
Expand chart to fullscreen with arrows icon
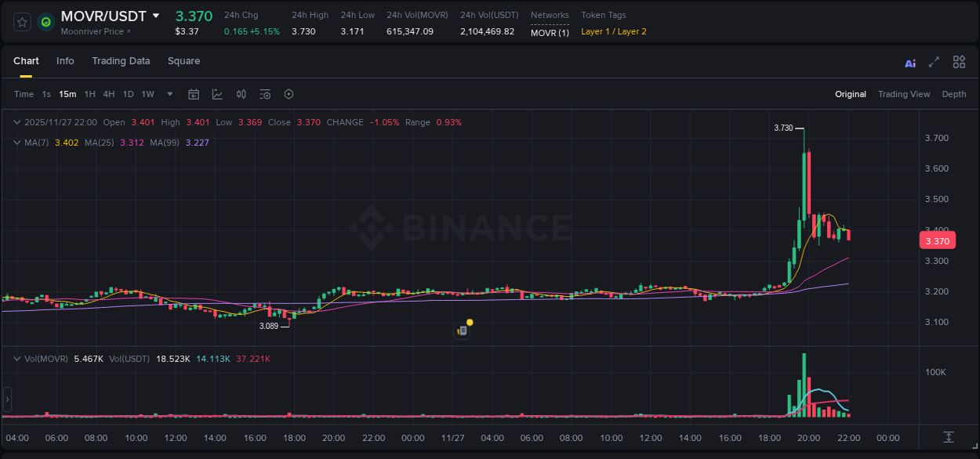[934, 61]
